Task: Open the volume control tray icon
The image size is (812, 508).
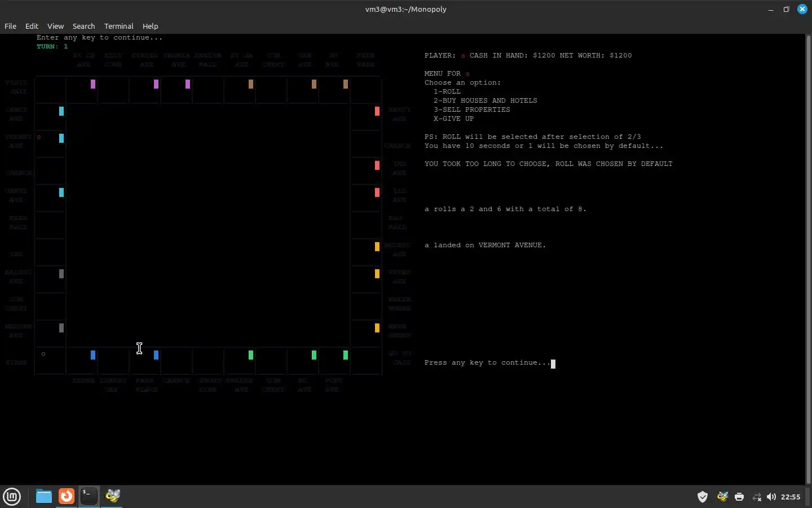Action: (771, 497)
